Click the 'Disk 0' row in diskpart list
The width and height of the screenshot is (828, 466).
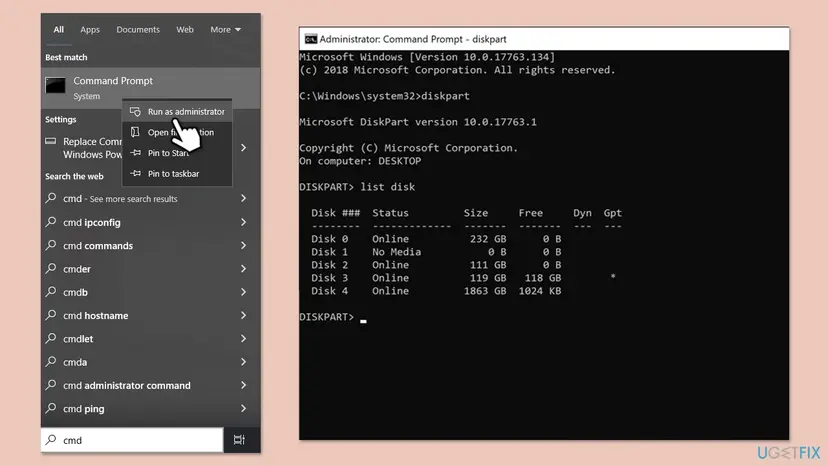[x=436, y=239]
